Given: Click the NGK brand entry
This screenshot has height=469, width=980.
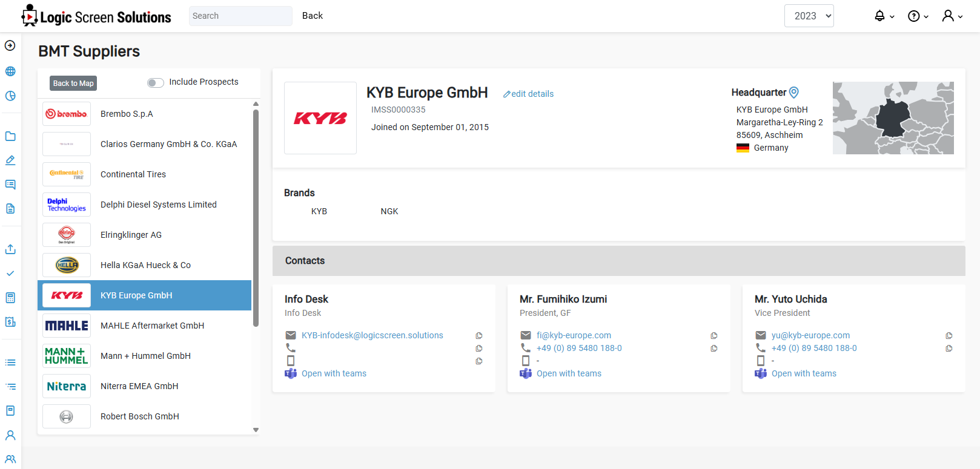Looking at the screenshot, I should click(389, 211).
